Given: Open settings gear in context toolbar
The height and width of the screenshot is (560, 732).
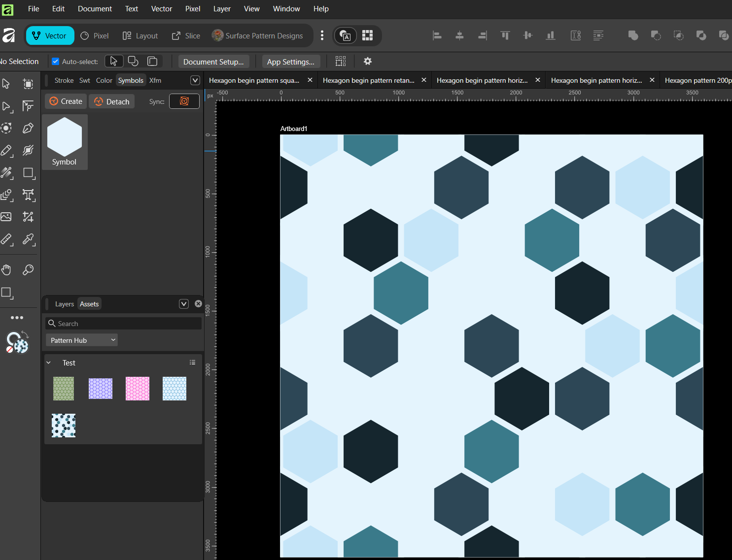Looking at the screenshot, I should [368, 61].
